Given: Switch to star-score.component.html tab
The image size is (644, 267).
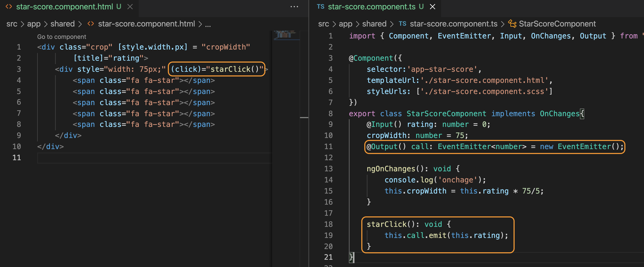Looking at the screenshot, I should pyautogui.click(x=64, y=7).
